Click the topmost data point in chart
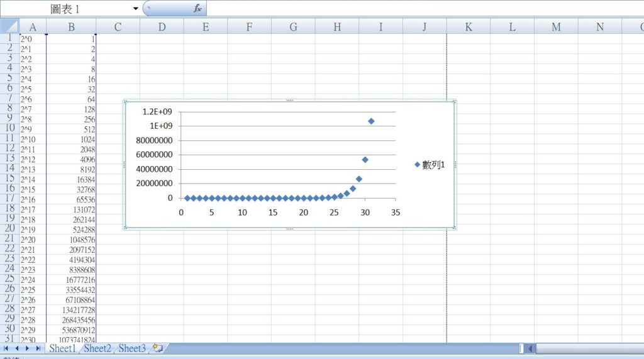 click(x=371, y=121)
